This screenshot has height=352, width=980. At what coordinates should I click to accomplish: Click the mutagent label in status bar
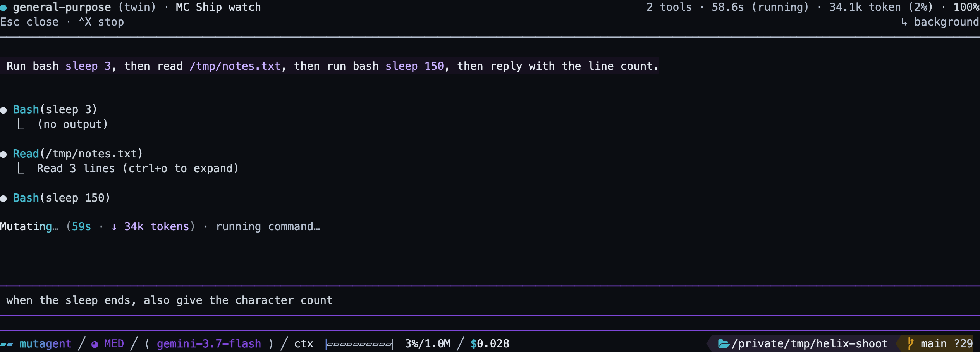pos(45,344)
